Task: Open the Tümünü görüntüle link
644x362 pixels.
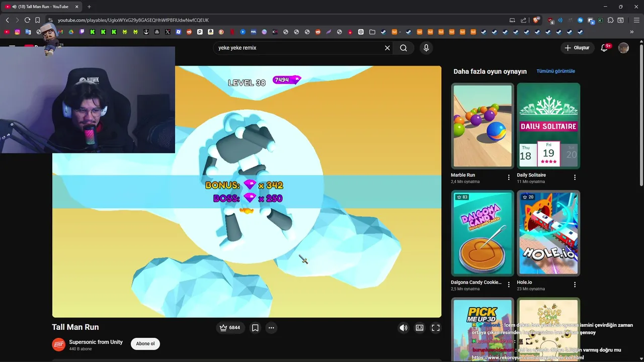Action: tap(555, 71)
